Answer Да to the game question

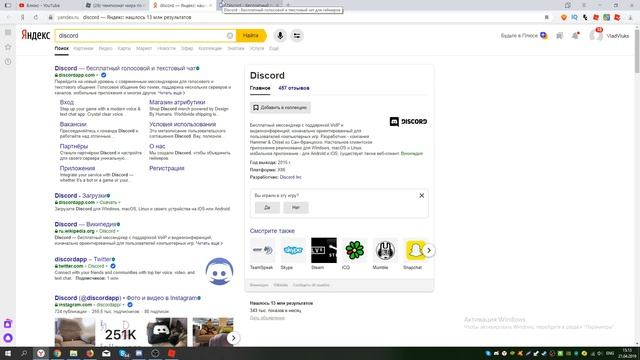[267, 207]
